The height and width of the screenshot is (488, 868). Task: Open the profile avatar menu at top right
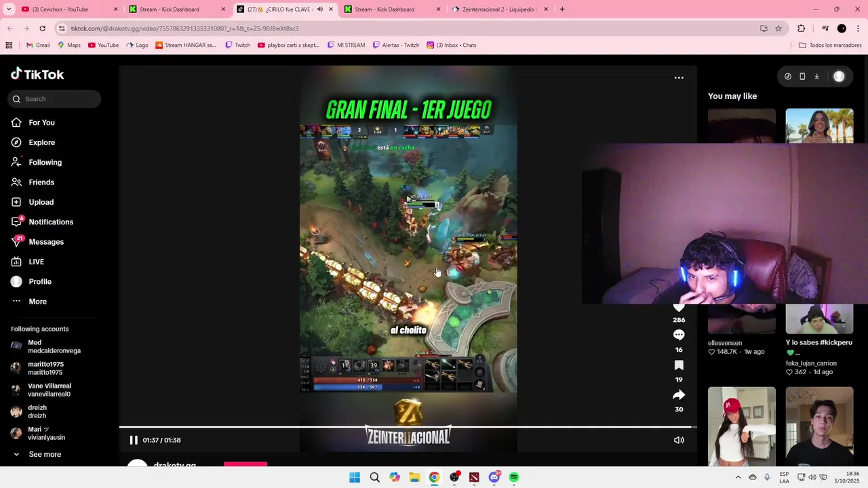(x=839, y=77)
